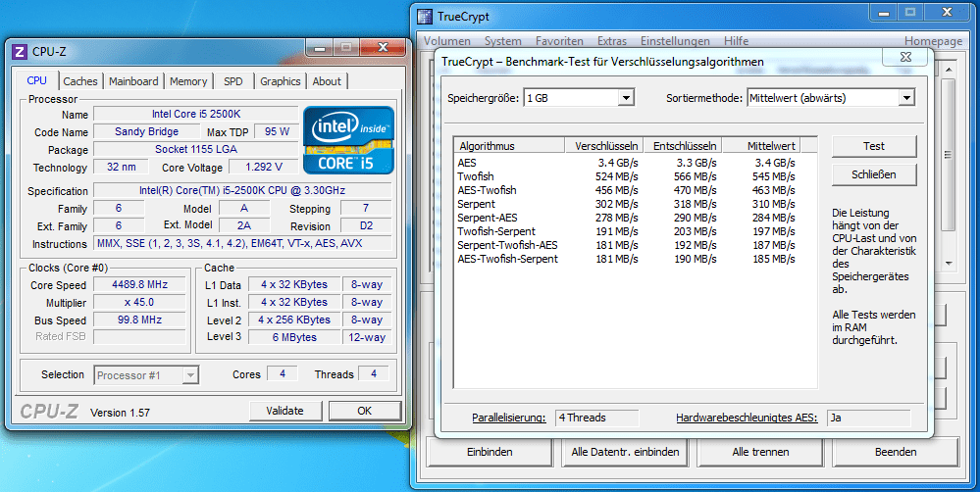Image resolution: width=980 pixels, height=492 pixels.
Task: Click the Core Voltage value 1.292 V
Action: (264, 167)
